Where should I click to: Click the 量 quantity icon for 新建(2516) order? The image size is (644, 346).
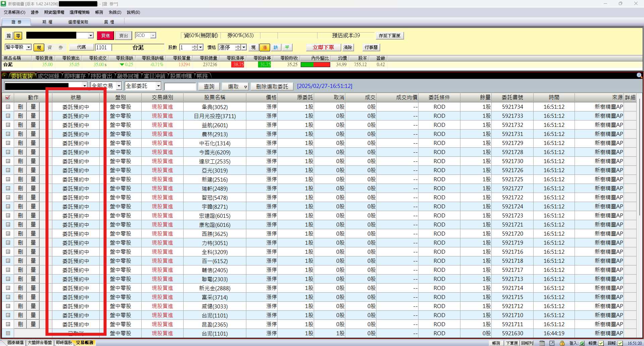(x=33, y=179)
